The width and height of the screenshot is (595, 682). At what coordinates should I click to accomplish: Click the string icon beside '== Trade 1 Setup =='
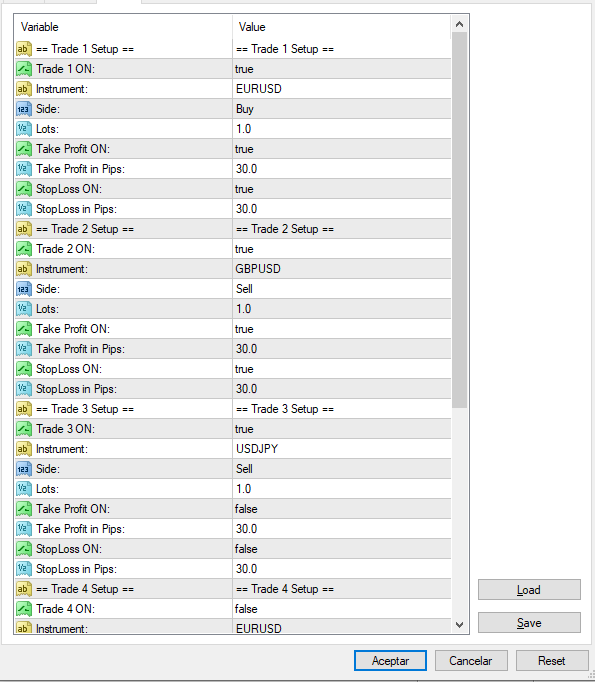[x=24, y=49]
